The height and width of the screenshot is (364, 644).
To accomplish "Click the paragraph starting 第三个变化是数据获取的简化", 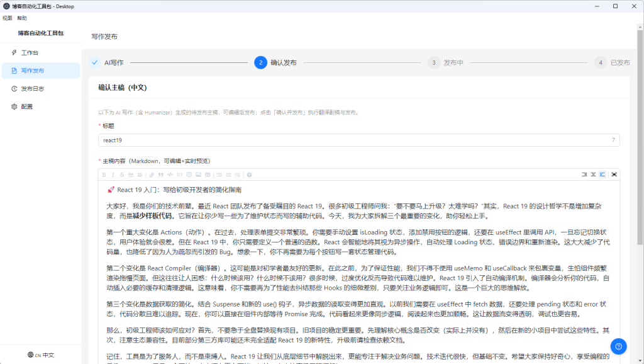I will pos(357,309).
